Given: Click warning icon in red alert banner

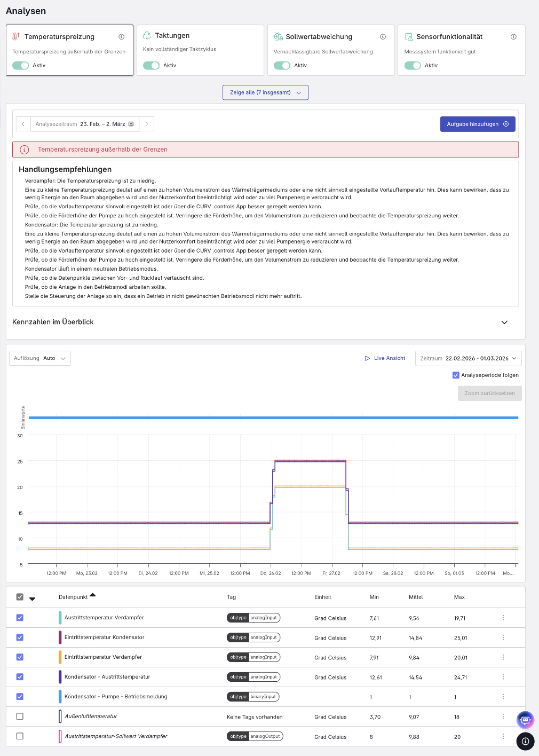Looking at the screenshot, I should tap(24, 150).
